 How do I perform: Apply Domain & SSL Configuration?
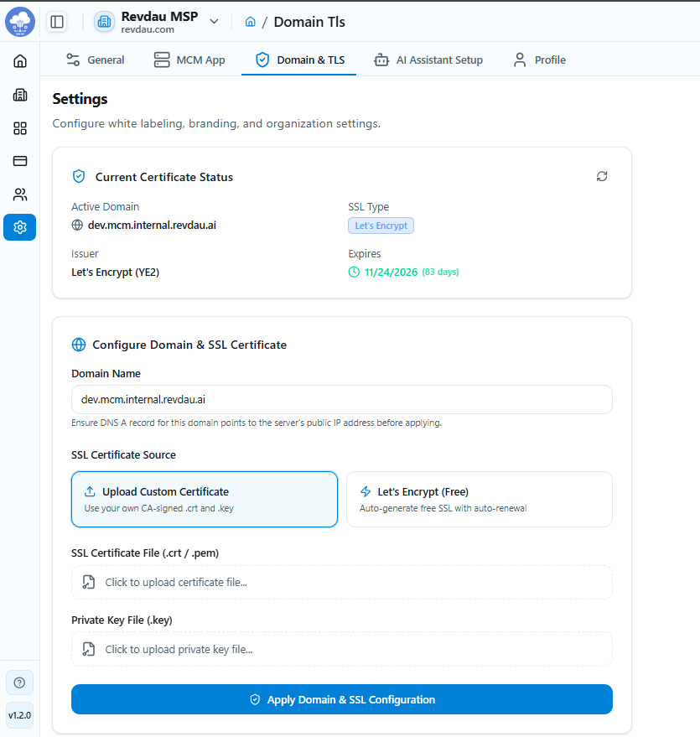pos(341,699)
